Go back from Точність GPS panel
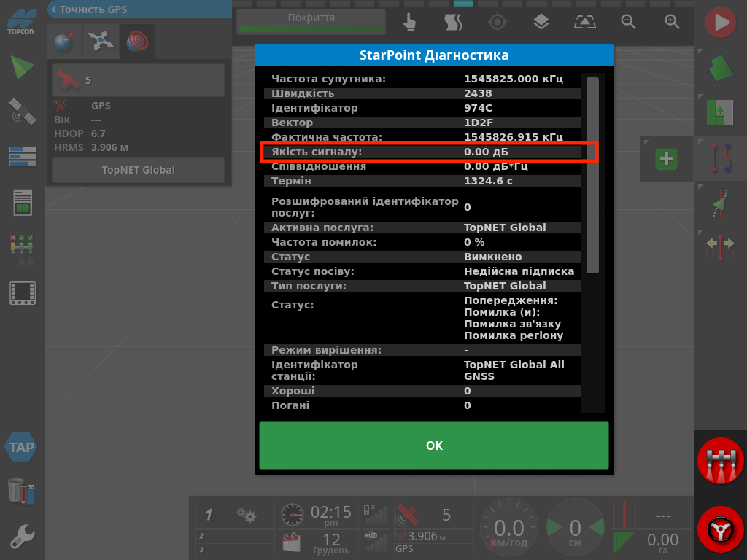This screenshot has width=747, height=560. click(x=54, y=9)
